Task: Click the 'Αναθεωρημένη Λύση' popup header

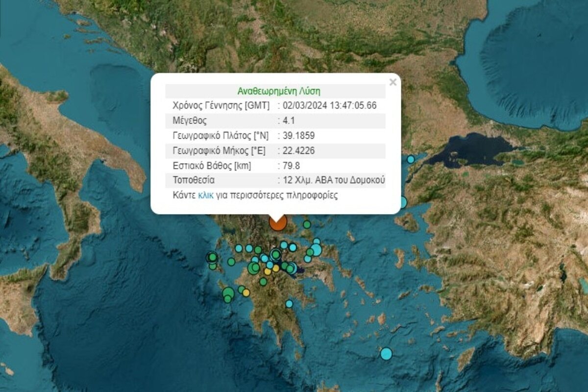Action: [279, 91]
